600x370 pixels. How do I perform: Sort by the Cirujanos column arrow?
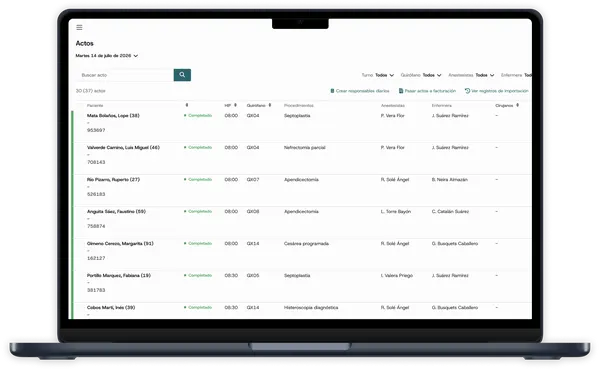click(x=517, y=105)
